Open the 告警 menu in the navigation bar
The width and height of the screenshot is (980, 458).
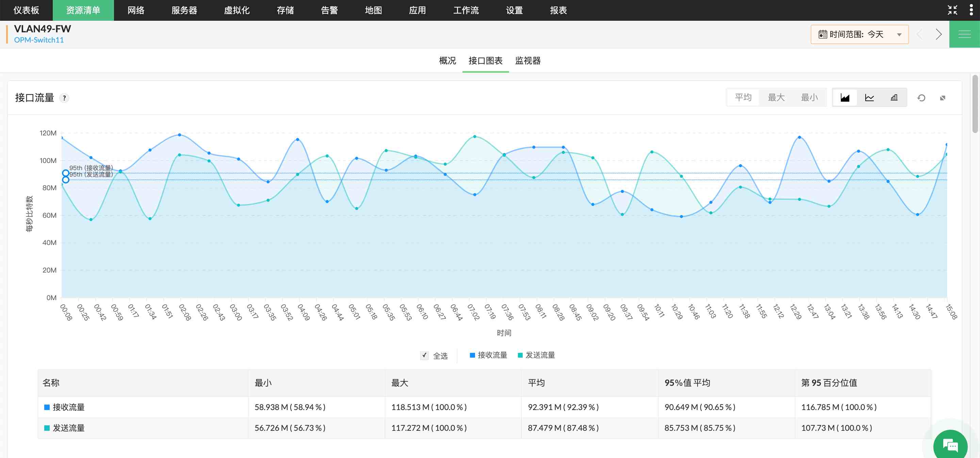[x=329, y=10]
